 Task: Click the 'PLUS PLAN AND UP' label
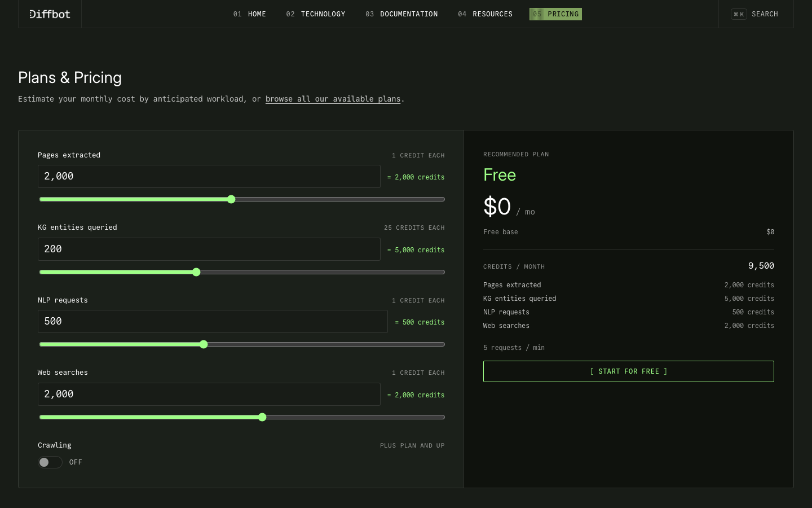(x=412, y=445)
